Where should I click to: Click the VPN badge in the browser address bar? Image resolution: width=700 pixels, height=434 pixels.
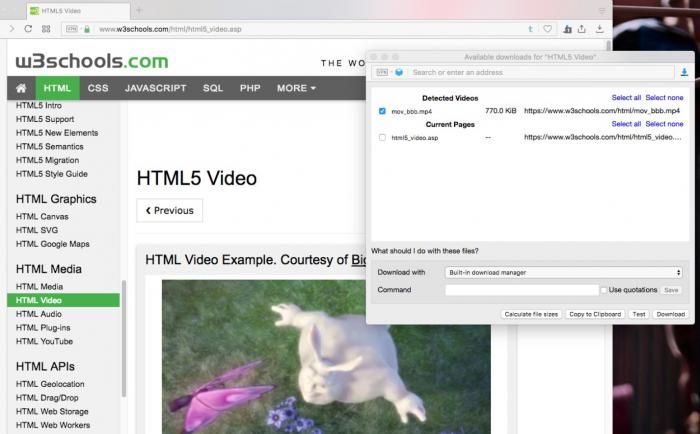pos(71,29)
